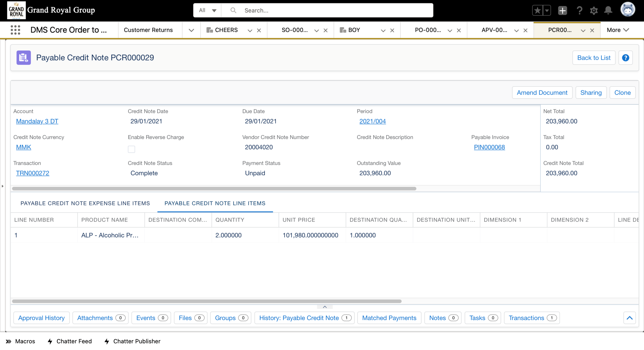Click the Payable Credit Note record icon
The height and width of the screenshot is (350, 644).
click(24, 58)
